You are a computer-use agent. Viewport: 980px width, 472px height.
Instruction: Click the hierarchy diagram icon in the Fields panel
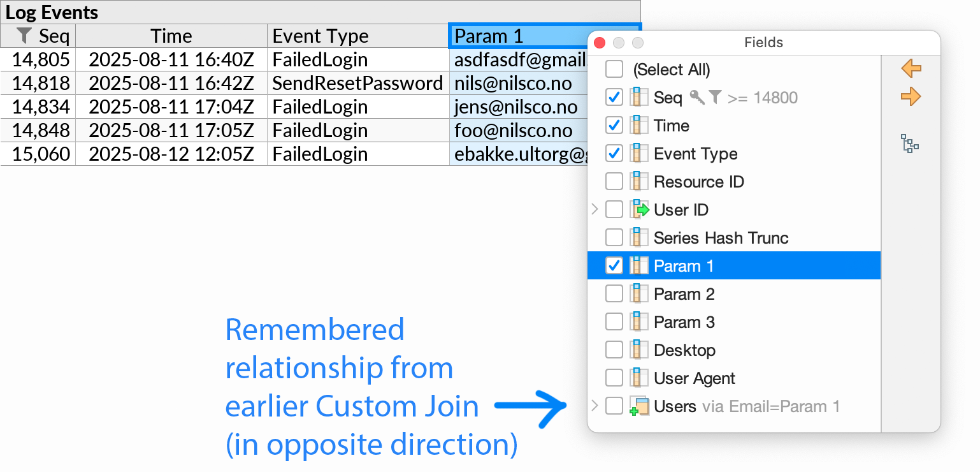(x=909, y=144)
